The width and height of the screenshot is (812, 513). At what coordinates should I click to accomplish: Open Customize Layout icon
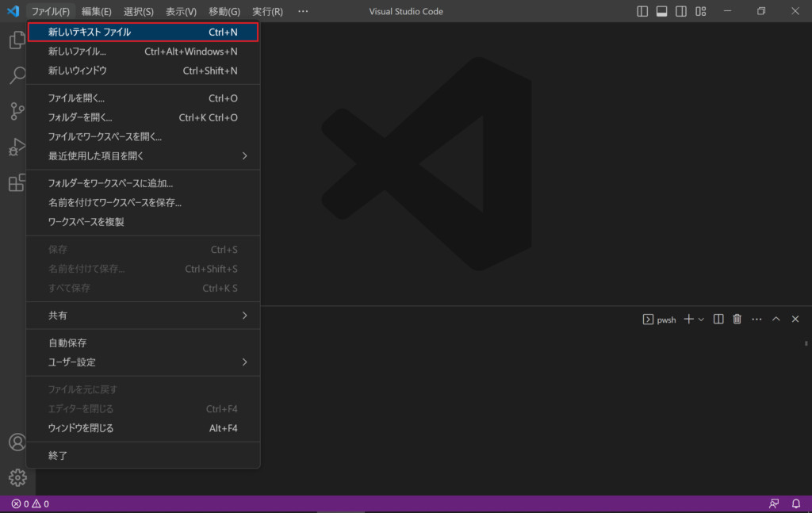[x=701, y=11]
